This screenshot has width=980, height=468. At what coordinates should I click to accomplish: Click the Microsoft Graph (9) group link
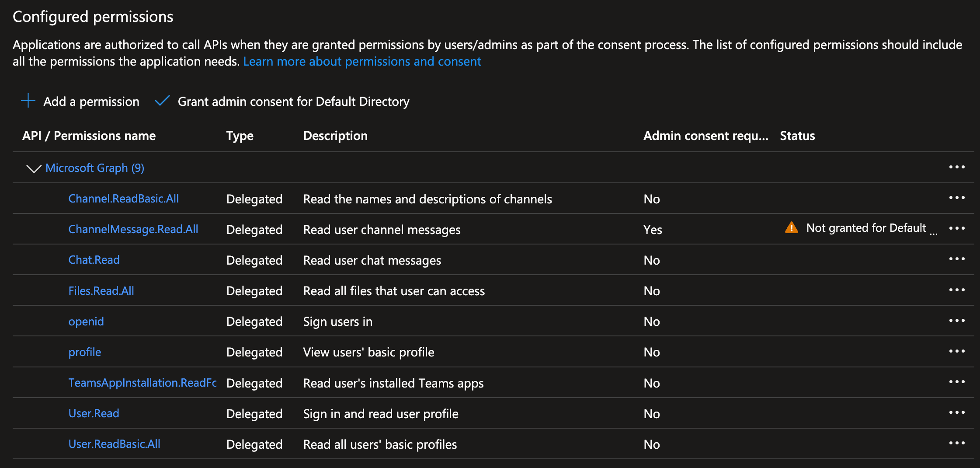click(x=95, y=168)
